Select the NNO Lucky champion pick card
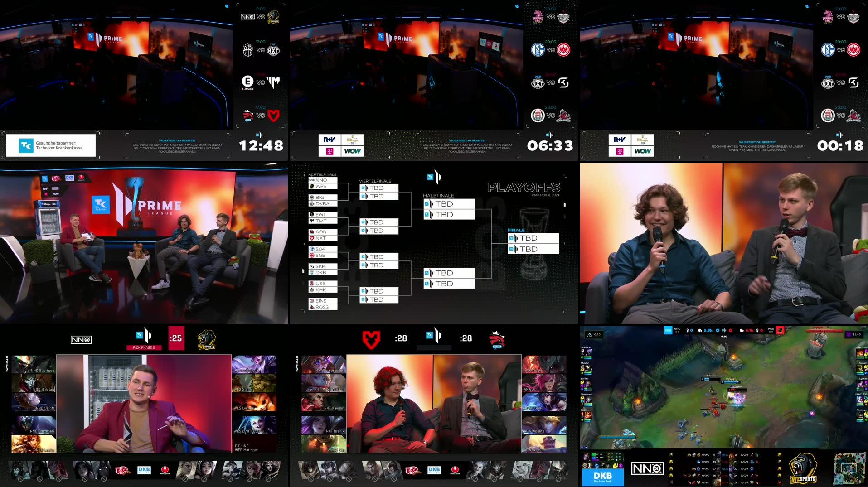The height and width of the screenshot is (487, 868). [33, 444]
